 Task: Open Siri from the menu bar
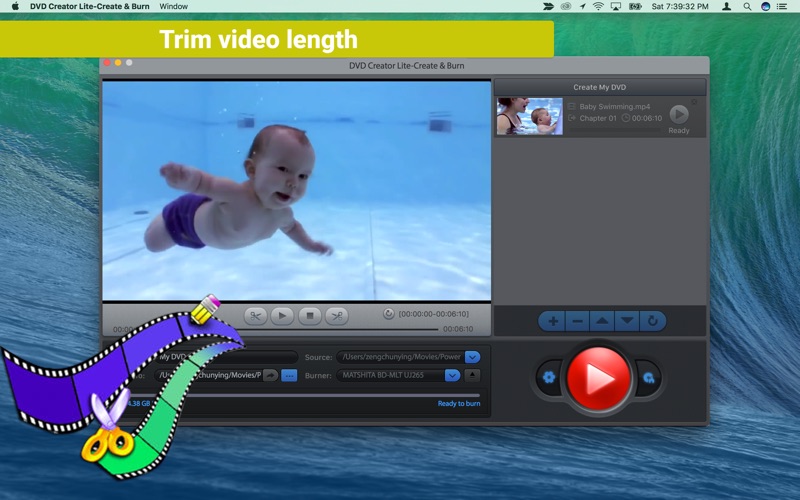click(x=765, y=7)
